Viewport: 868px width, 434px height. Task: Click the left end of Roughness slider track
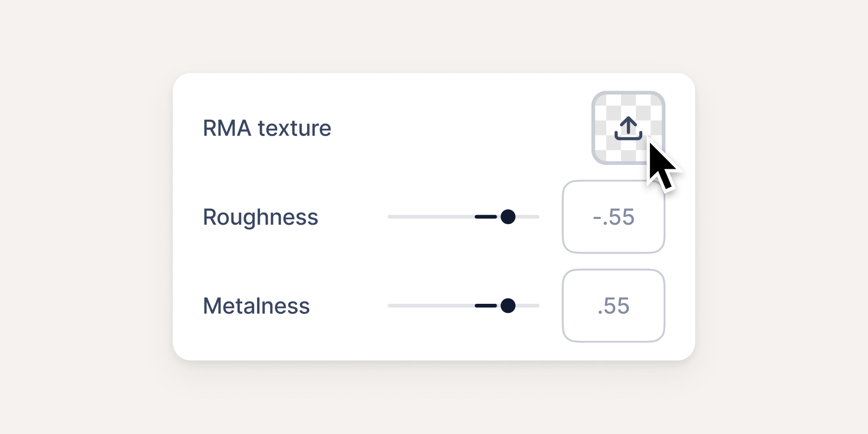pyautogui.click(x=392, y=217)
